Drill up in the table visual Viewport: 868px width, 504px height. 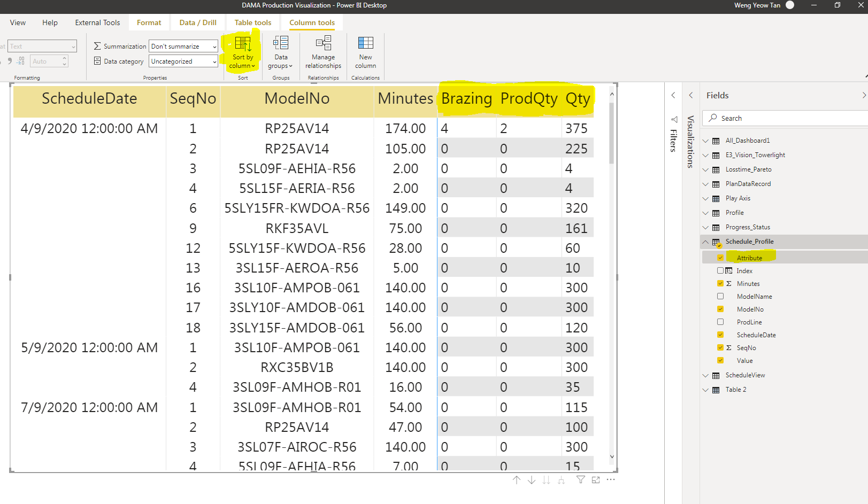point(517,480)
